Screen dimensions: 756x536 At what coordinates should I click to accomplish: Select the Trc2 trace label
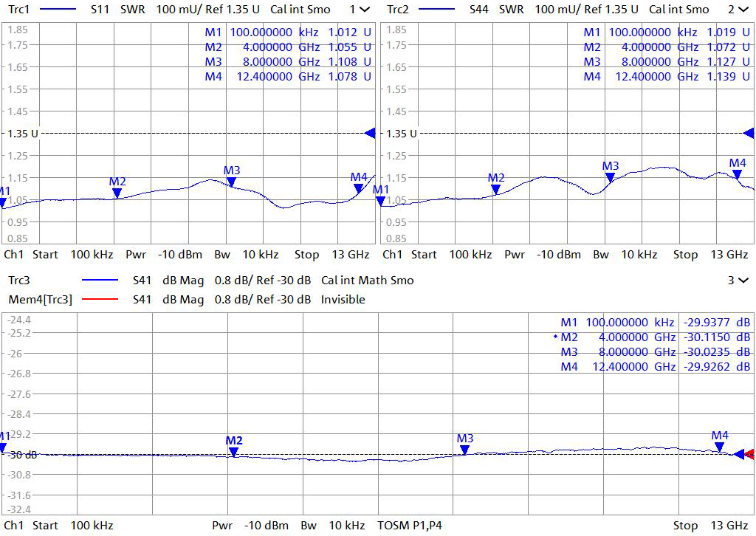tap(397, 10)
